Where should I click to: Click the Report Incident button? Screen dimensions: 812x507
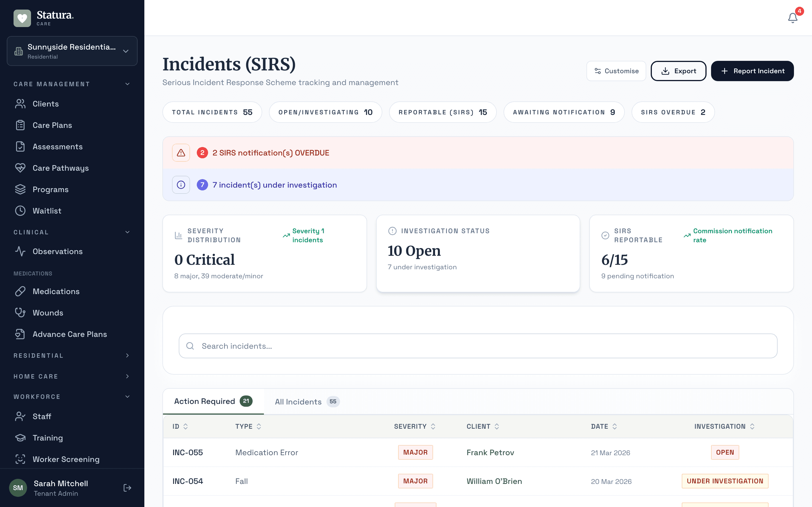752,71
